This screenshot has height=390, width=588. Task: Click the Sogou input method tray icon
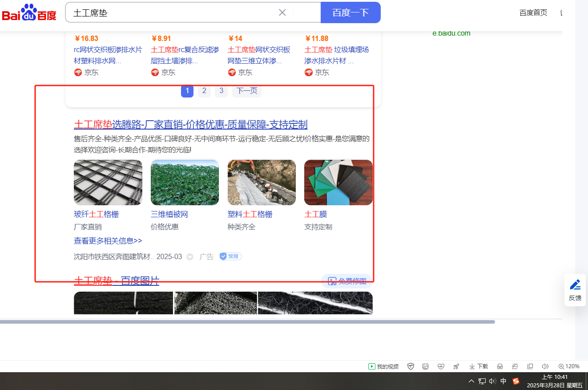[516, 381]
